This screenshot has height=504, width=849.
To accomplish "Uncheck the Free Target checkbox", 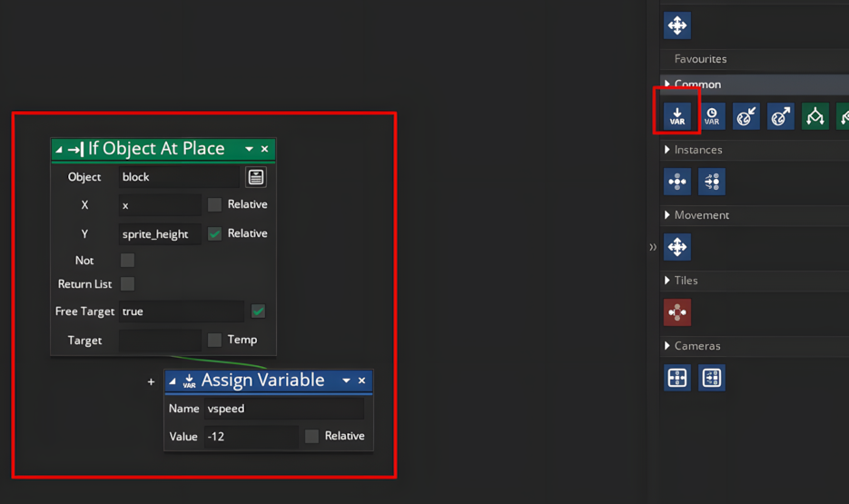I will click(258, 311).
